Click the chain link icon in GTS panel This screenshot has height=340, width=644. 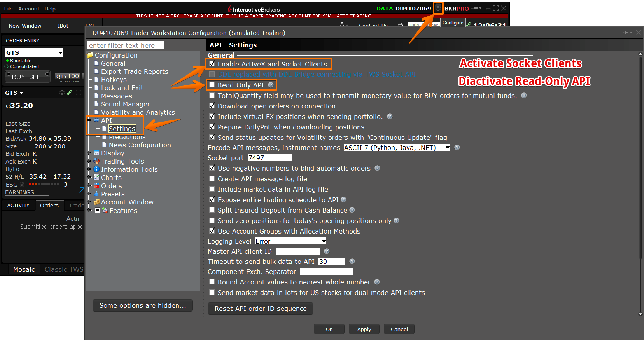[x=69, y=92]
